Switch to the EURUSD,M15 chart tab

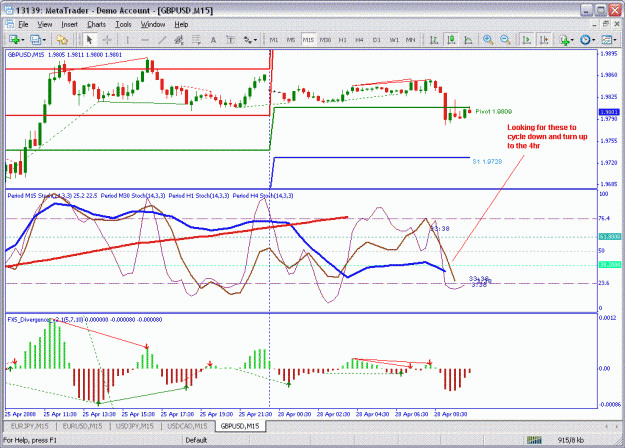82,426
